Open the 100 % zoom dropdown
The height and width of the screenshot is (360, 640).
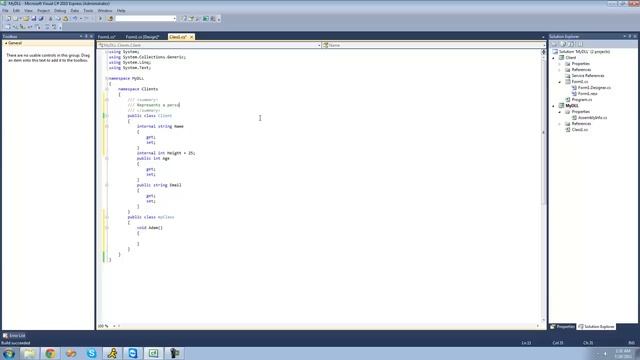click(114, 326)
